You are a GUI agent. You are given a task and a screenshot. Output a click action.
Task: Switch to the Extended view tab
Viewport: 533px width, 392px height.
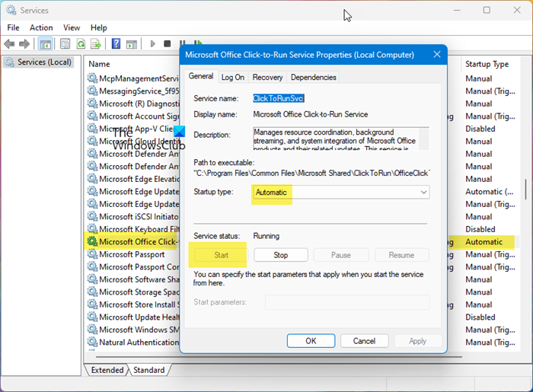(107, 370)
